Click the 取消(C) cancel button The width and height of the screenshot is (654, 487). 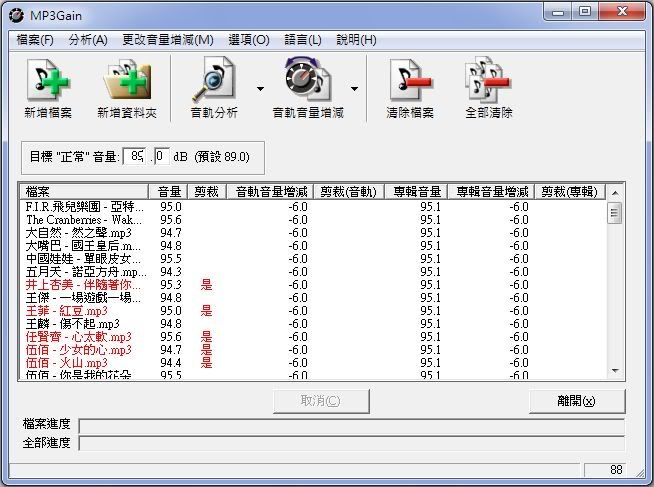(x=321, y=401)
